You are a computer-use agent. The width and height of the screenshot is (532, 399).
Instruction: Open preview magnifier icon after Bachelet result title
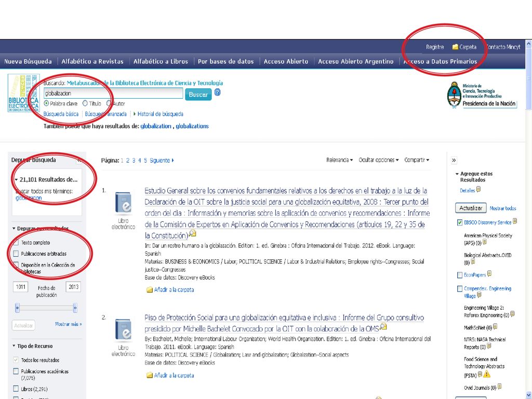click(383, 327)
